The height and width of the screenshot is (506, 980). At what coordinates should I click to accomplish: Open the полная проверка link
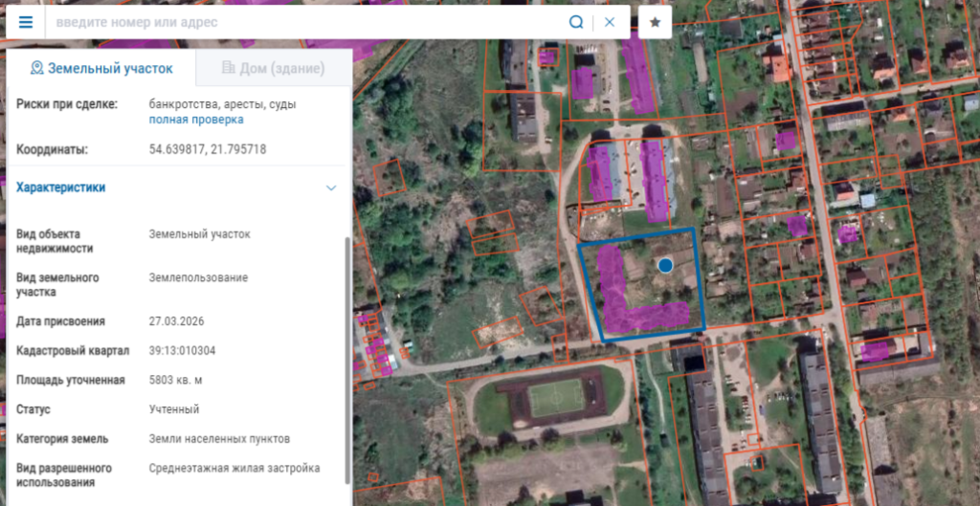pos(196,120)
